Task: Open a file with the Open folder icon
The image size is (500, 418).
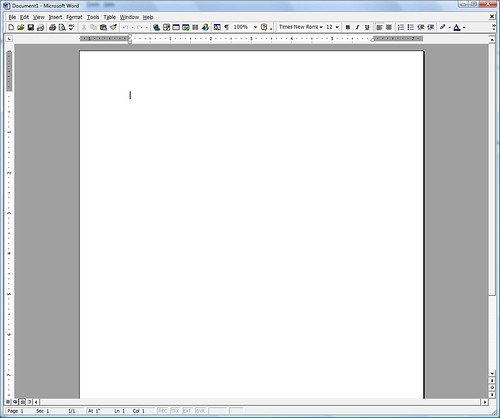Action: [21, 27]
